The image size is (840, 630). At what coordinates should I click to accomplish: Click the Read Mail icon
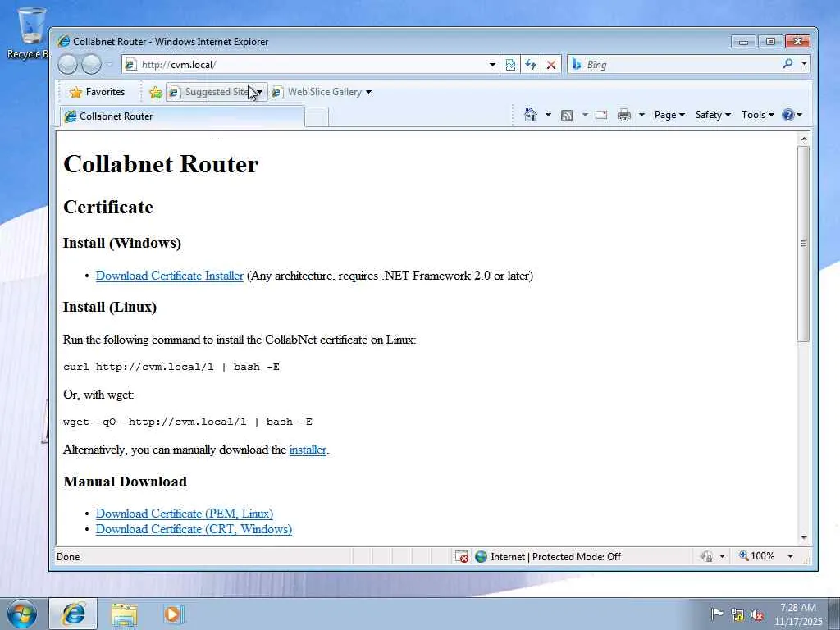click(601, 115)
